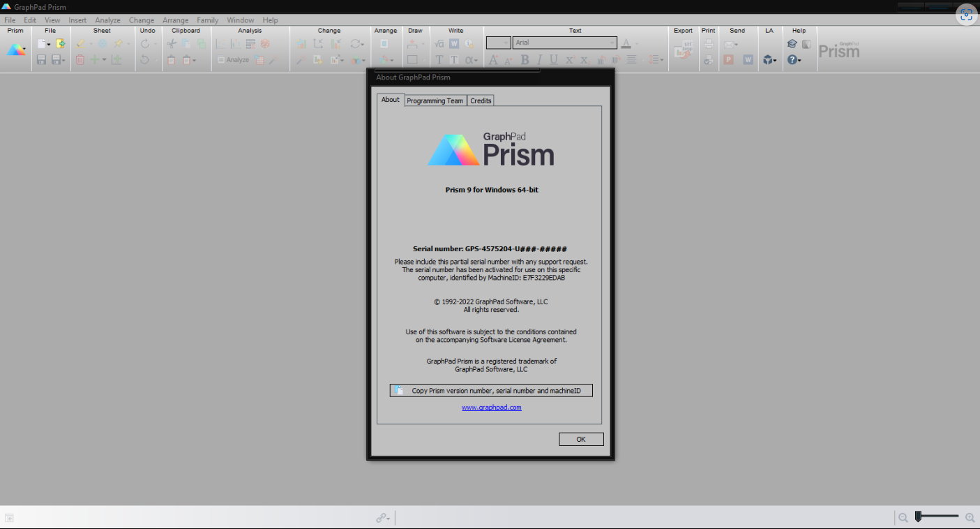Click the red dice icon in the Analysis group
The width and height of the screenshot is (980, 529).
tap(265, 43)
